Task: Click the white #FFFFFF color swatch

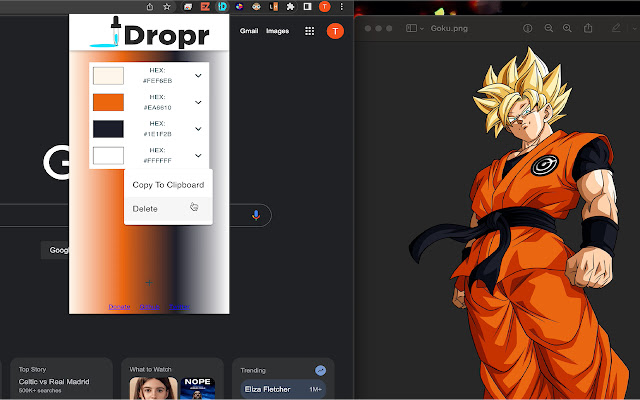Action: (108, 156)
